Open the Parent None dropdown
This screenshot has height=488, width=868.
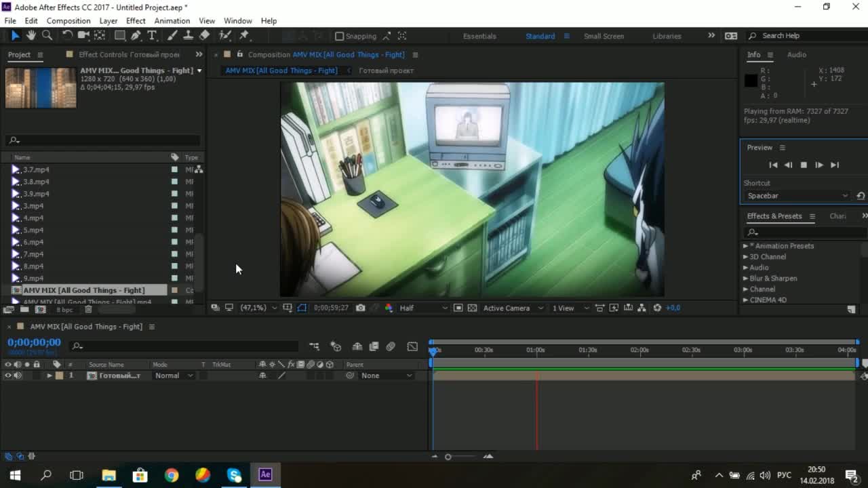(386, 375)
